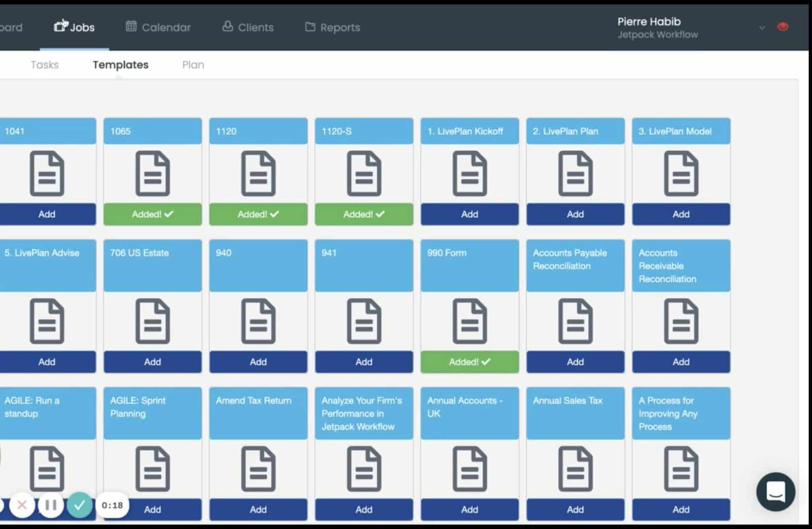
Task: Click the Annual Sales Tax card title
Action: pyautogui.click(x=567, y=401)
